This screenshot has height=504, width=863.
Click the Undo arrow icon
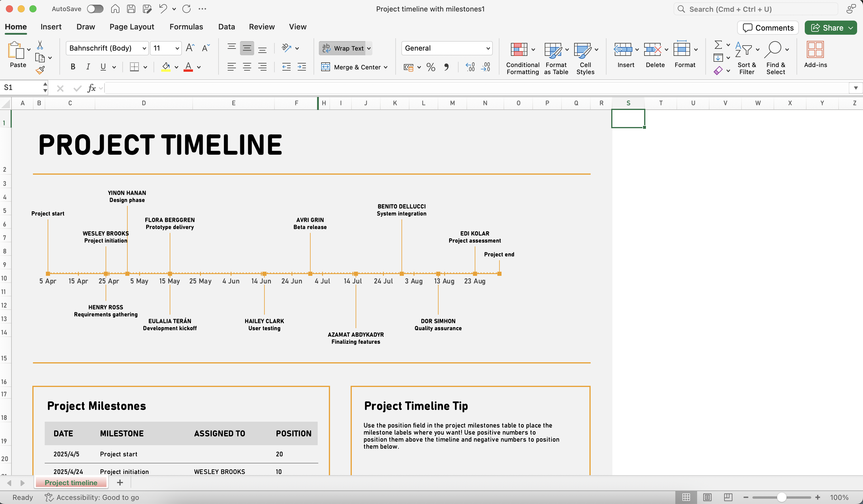pyautogui.click(x=163, y=9)
